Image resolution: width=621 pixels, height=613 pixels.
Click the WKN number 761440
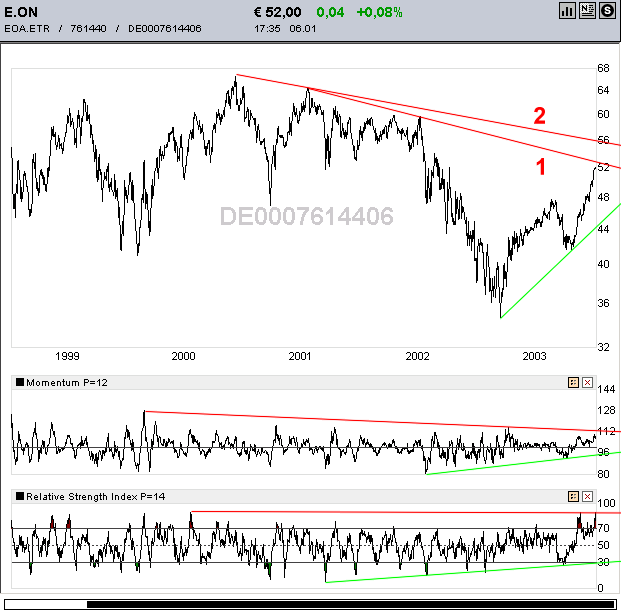(88, 29)
